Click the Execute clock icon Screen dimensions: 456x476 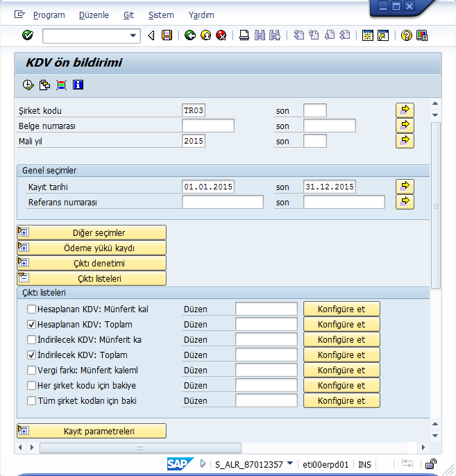28,85
